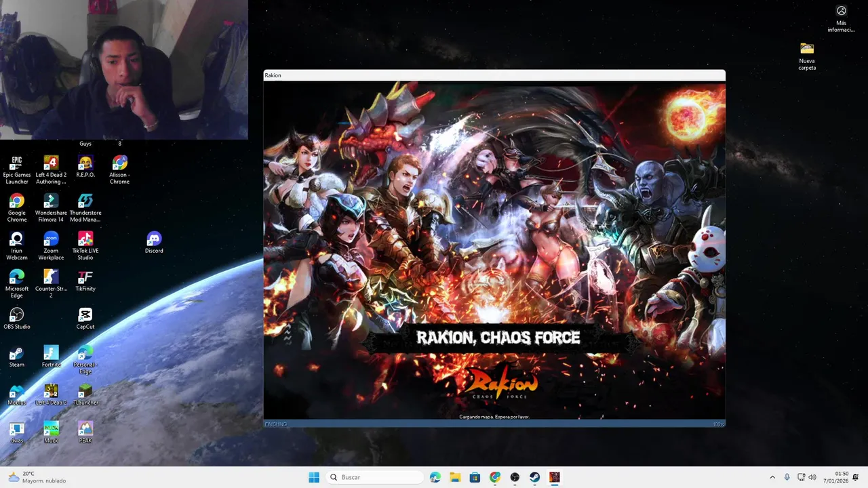The width and height of the screenshot is (868, 488).
Task: Click the RAKION, CHAOS FORCE banner text
Action: [498, 338]
